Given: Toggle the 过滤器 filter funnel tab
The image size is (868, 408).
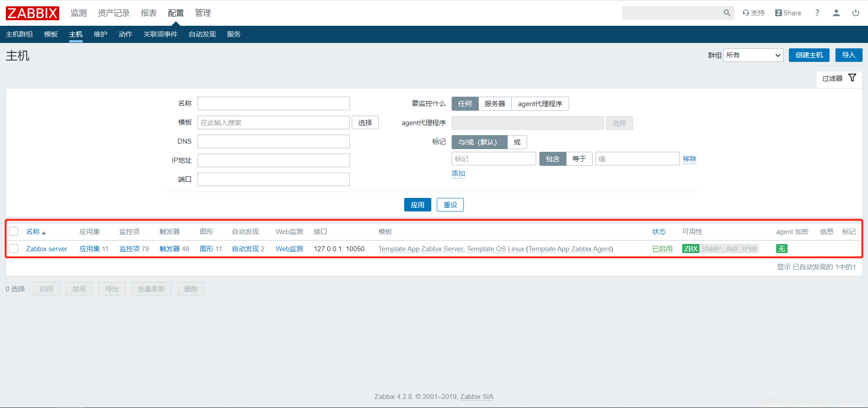Looking at the screenshot, I should click(x=839, y=78).
